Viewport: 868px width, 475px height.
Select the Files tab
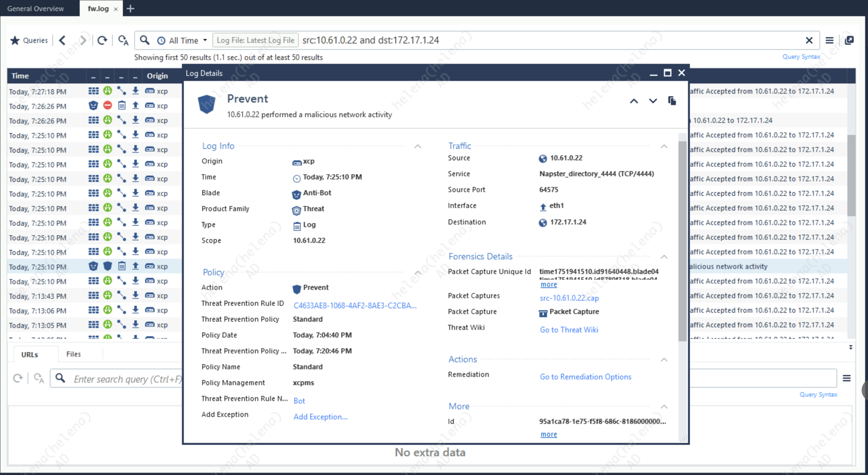(73, 354)
